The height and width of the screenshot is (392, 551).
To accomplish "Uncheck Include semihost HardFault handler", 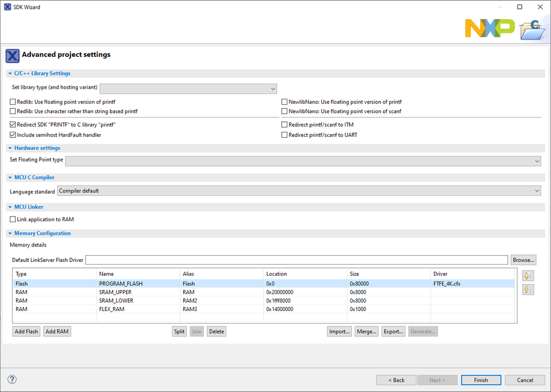I will click(13, 135).
